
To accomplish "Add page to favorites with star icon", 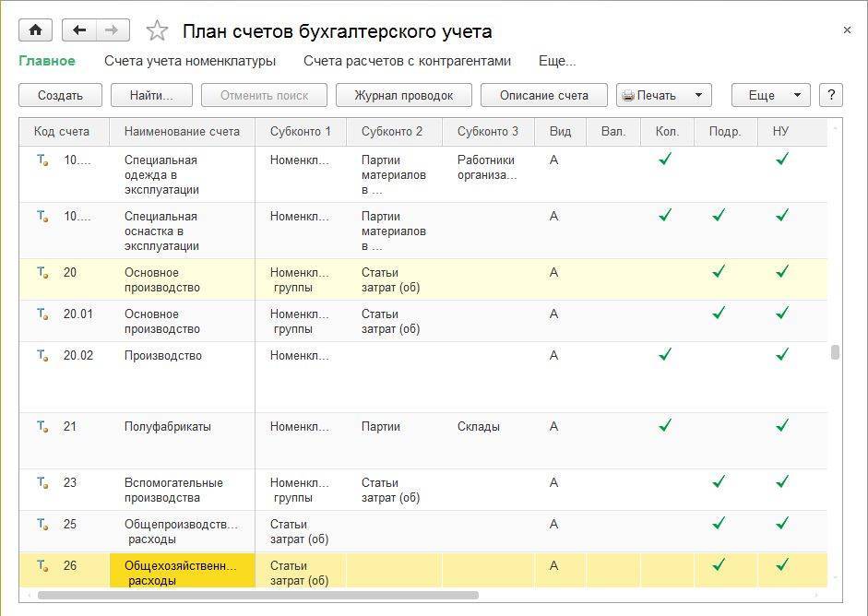I will tap(158, 30).
